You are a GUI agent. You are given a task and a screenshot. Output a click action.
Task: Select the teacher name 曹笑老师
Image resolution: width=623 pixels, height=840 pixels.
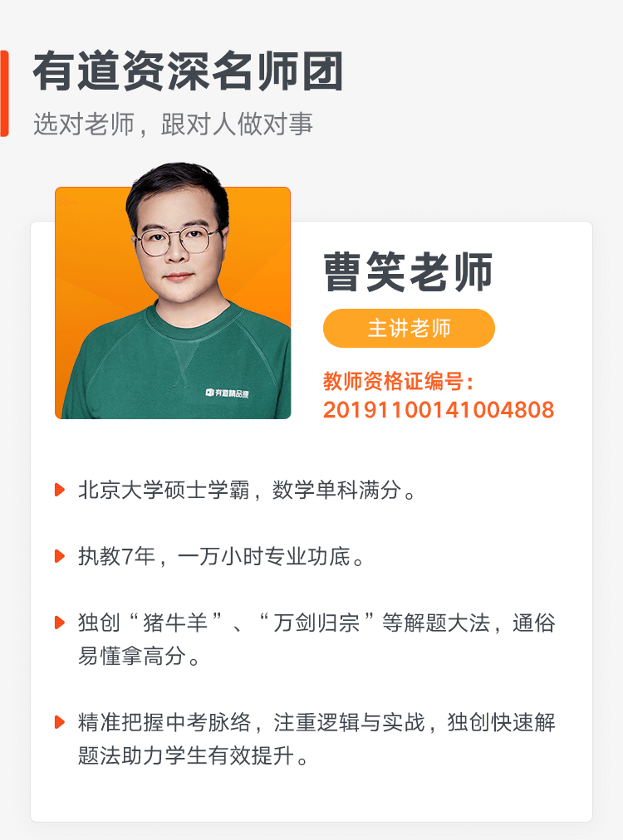pyautogui.click(x=408, y=272)
